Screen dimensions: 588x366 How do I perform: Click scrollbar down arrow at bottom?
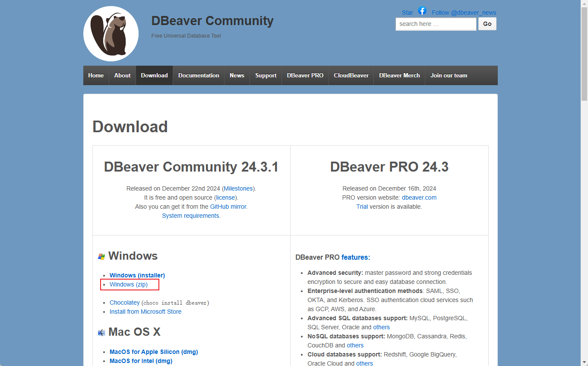(x=584, y=362)
